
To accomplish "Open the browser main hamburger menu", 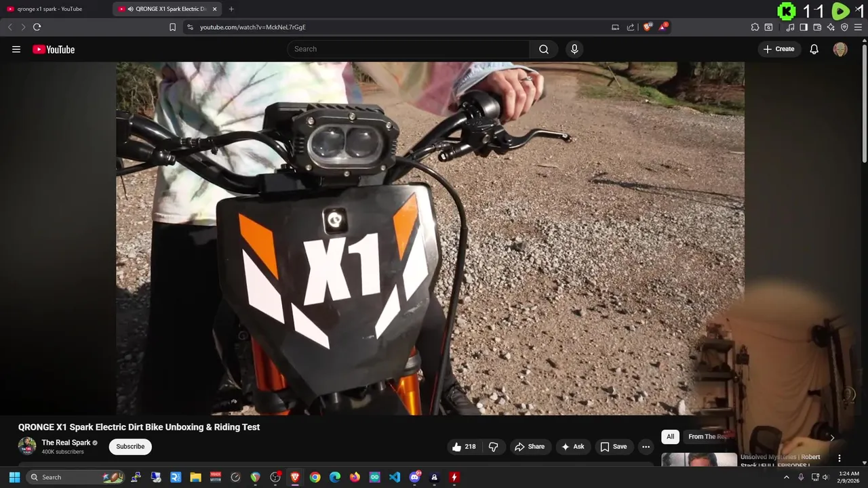I will click(x=858, y=27).
